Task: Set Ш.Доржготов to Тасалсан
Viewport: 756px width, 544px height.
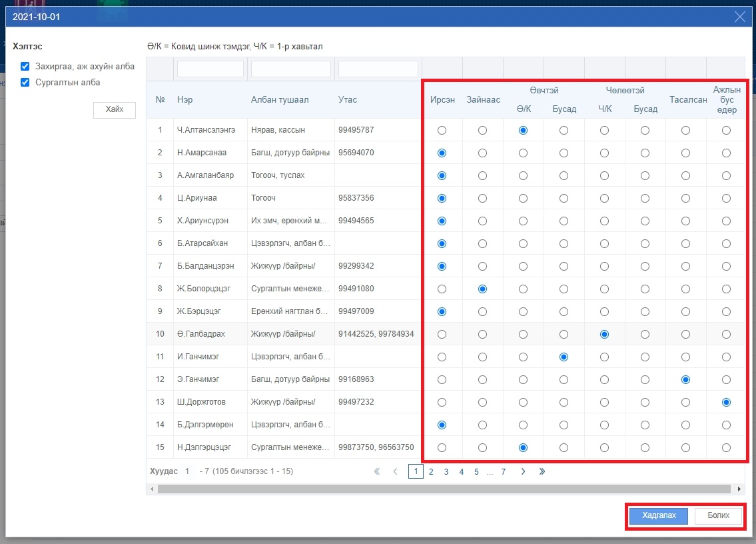Action: tap(685, 403)
